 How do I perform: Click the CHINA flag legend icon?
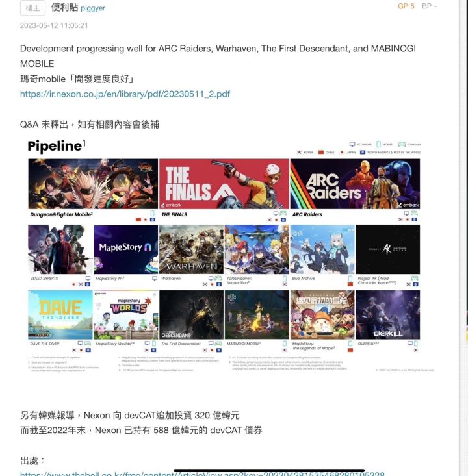pos(321,152)
